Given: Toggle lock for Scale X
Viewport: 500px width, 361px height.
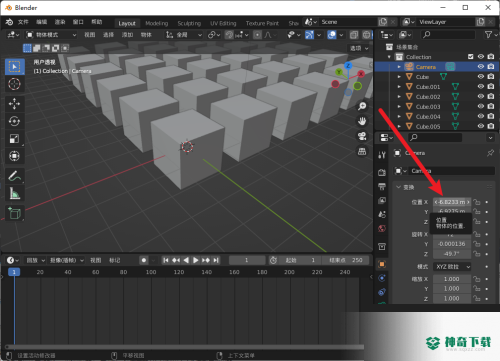Looking at the screenshot, I should [x=477, y=279].
